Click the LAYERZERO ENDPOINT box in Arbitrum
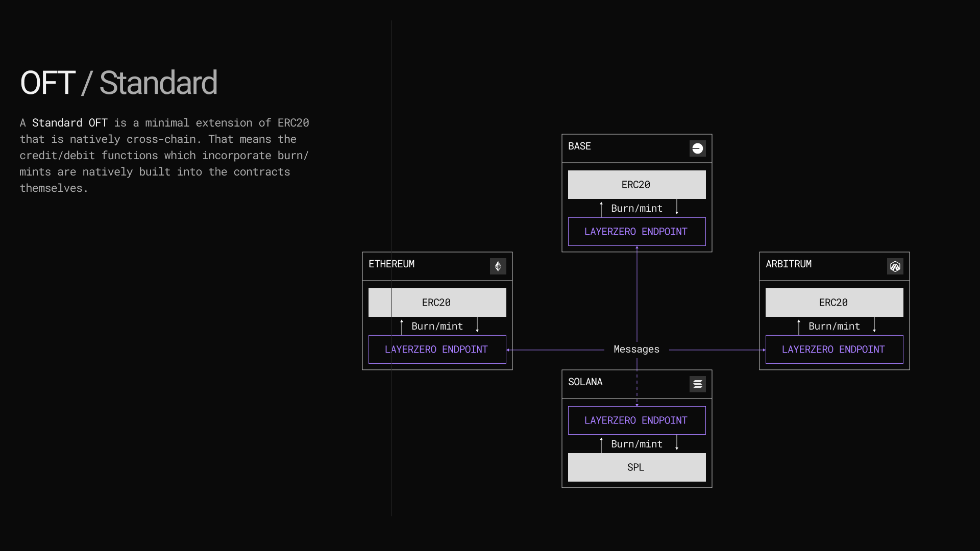980x551 pixels. (834, 349)
